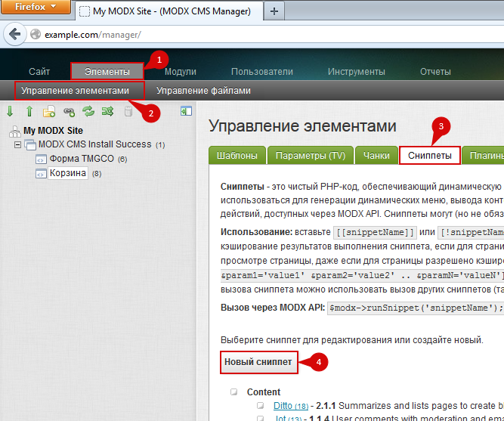Open the Элементы menu
504x421 pixels.
click(x=107, y=72)
